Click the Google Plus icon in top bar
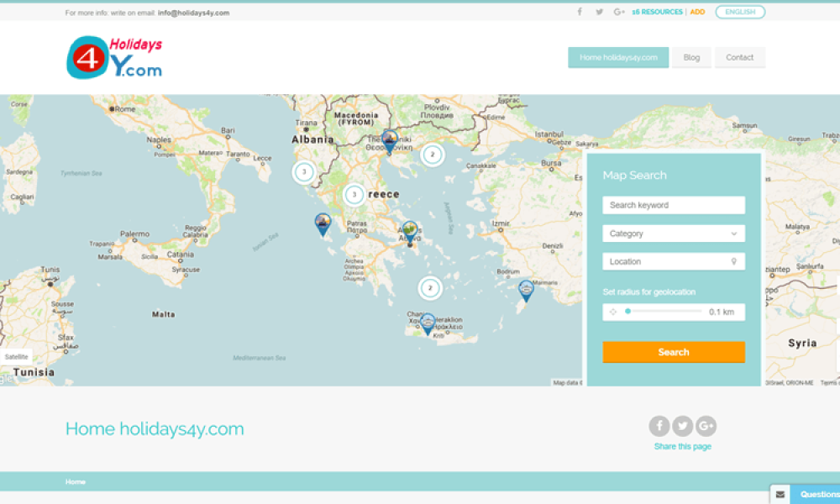Viewport: 840px width, 504px height. tap(619, 12)
